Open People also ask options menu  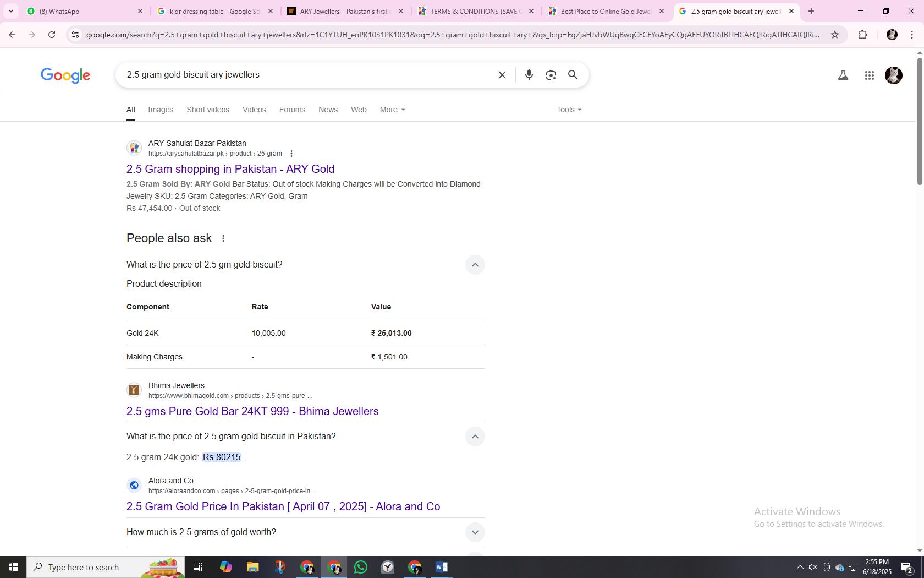(223, 238)
